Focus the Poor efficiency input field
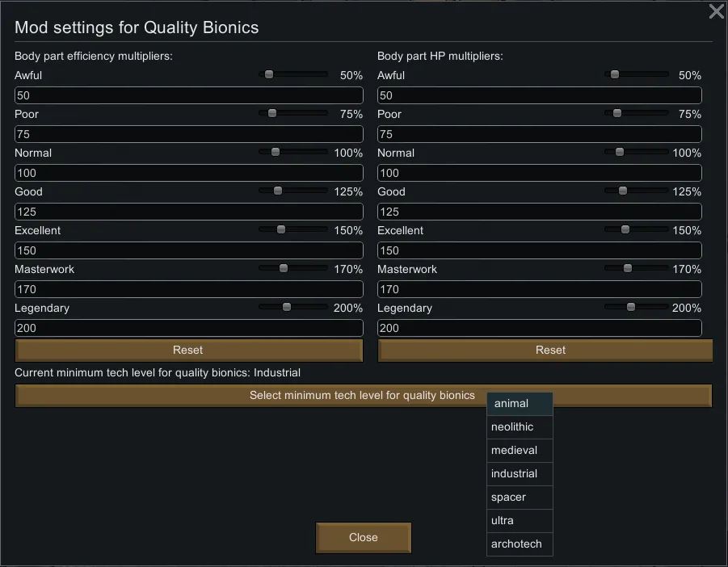The height and width of the screenshot is (567, 728). click(188, 134)
